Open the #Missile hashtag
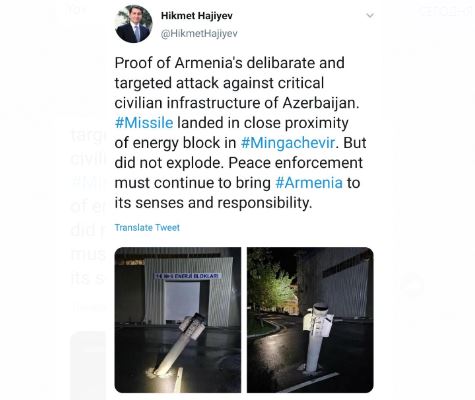The image size is (475, 400). [144, 123]
